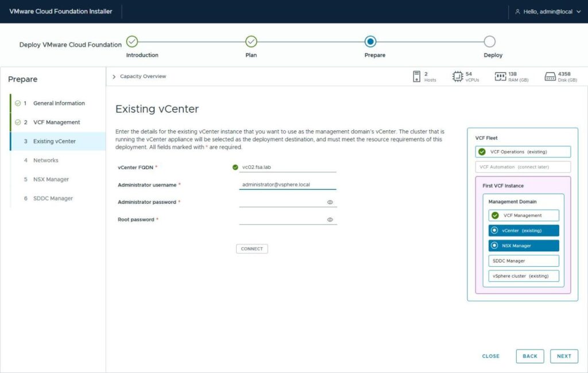Click the circle icon in NSX Manager box
This screenshot has height=373, width=588.
click(x=494, y=246)
